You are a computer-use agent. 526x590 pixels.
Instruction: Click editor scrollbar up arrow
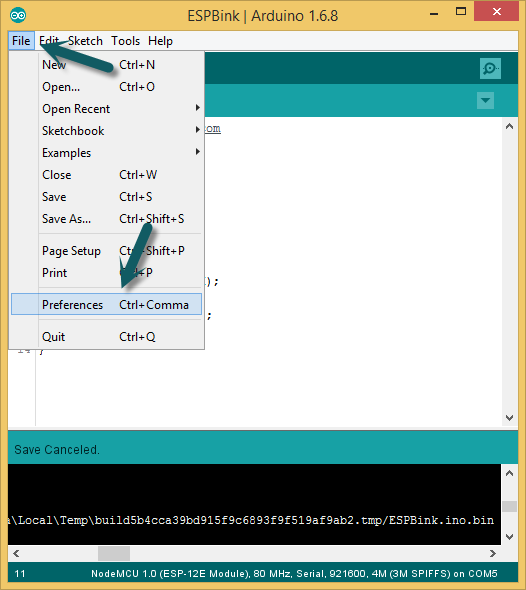[x=509, y=126]
